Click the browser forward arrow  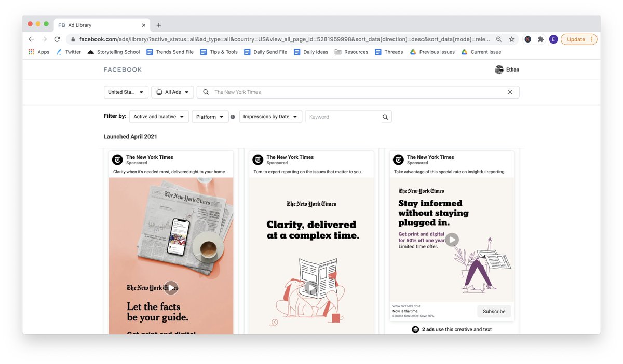tap(44, 39)
